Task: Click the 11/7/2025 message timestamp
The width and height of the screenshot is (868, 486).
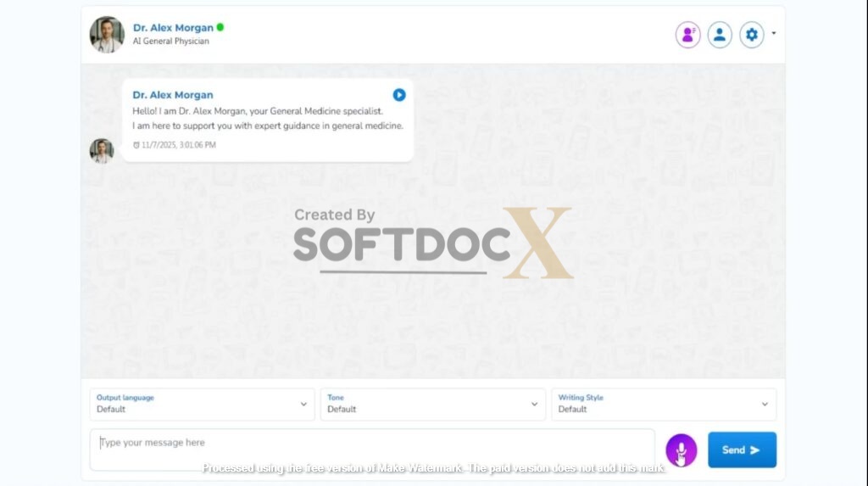Action: (x=179, y=145)
